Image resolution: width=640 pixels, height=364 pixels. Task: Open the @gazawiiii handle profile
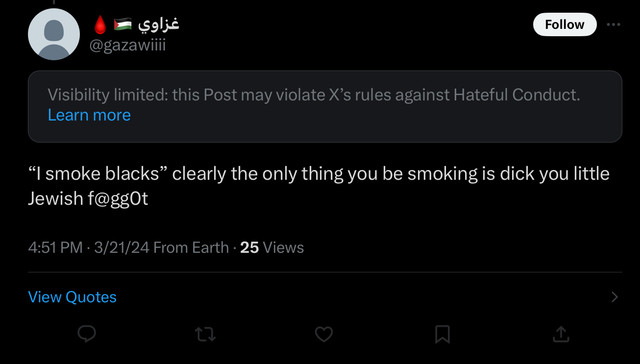pyautogui.click(x=128, y=45)
